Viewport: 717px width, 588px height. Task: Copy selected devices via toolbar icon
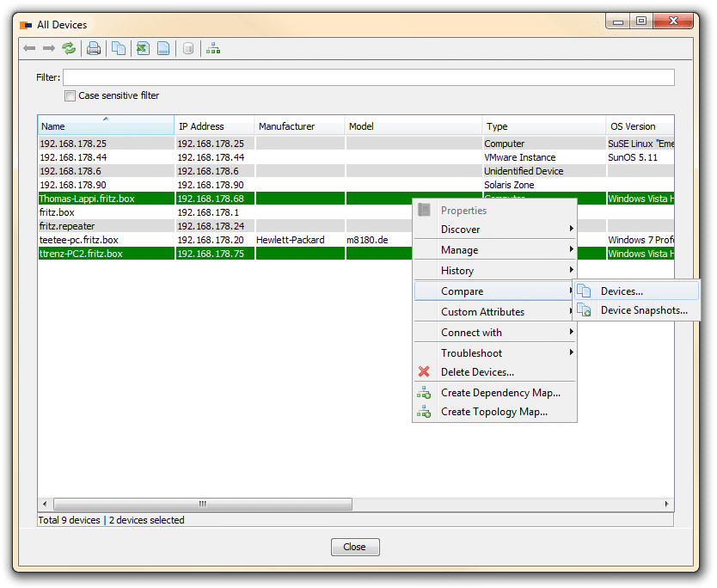pos(117,48)
